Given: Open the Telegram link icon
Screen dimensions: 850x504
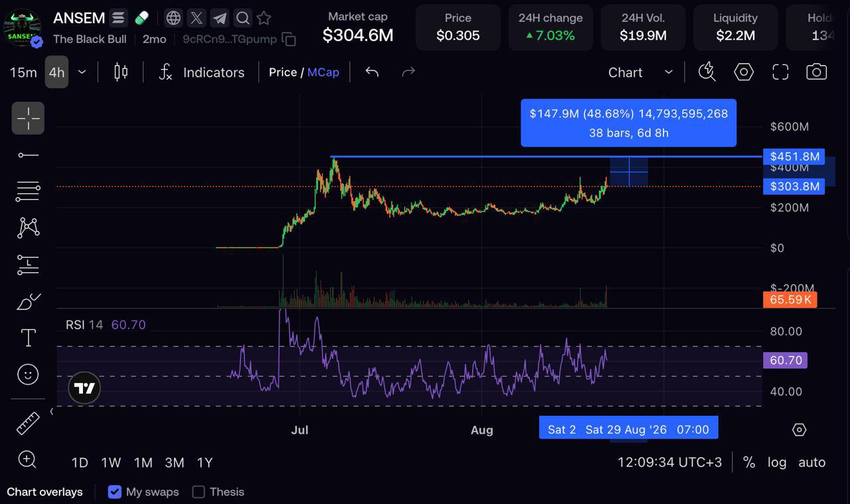Looking at the screenshot, I should 220,18.
